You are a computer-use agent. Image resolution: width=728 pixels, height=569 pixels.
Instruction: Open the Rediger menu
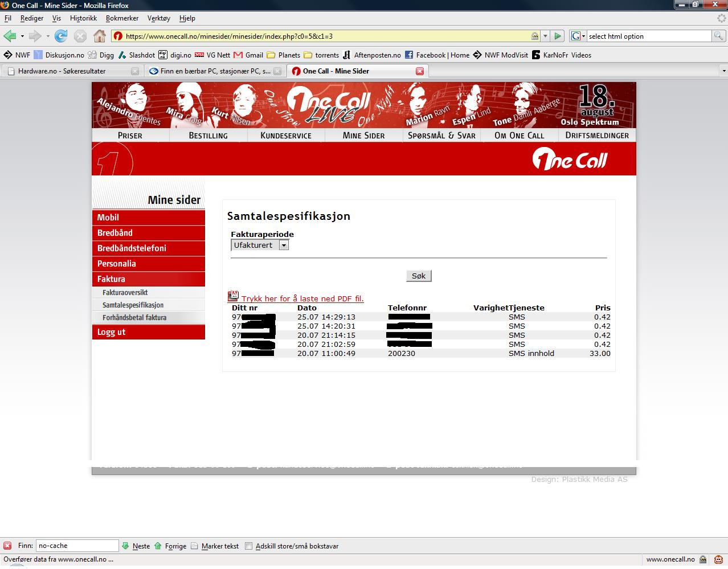(x=32, y=18)
